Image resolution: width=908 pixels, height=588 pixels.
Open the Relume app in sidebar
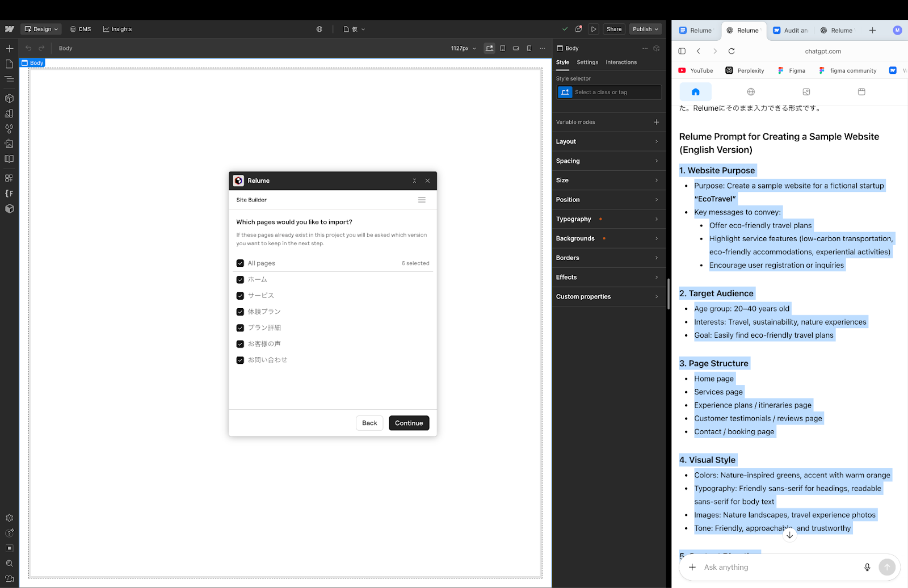(10, 209)
